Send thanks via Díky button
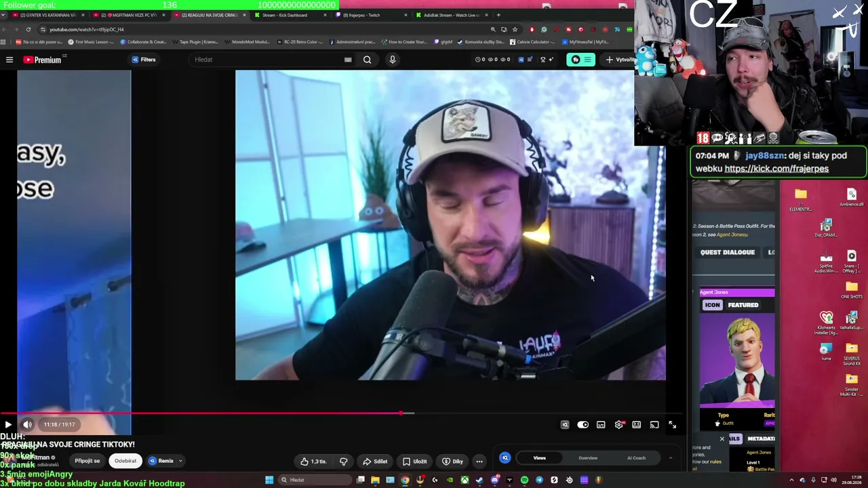The width and height of the screenshot is (868, 488). click(x=452, y=462)
